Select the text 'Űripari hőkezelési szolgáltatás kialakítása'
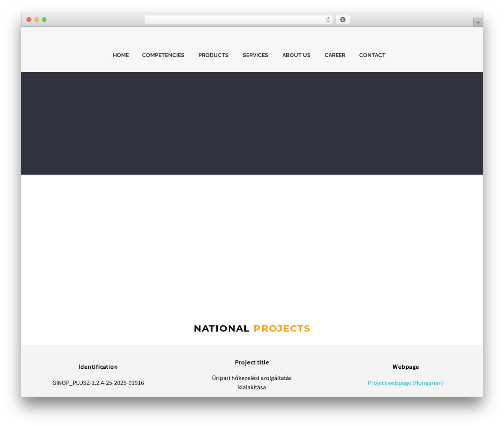 pos(252,382)
